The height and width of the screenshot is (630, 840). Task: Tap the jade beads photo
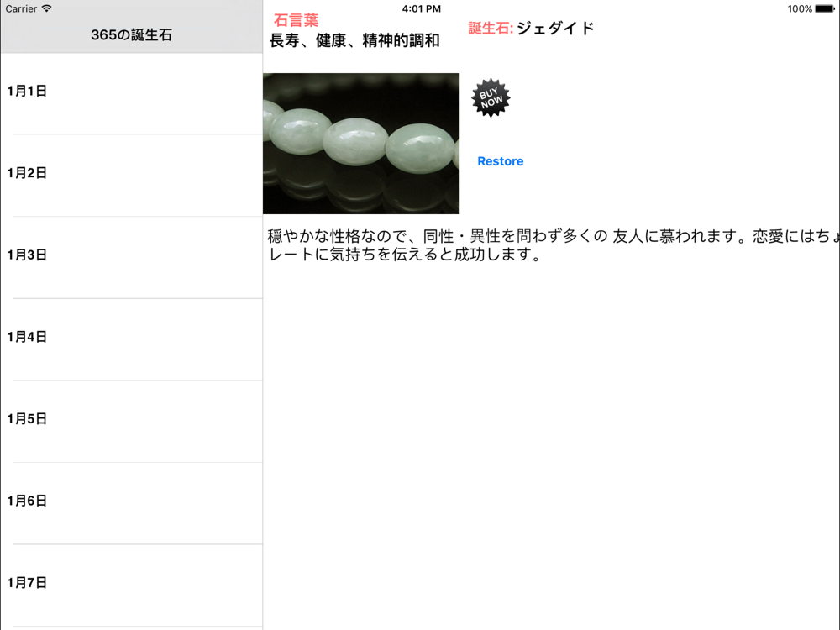361,144
